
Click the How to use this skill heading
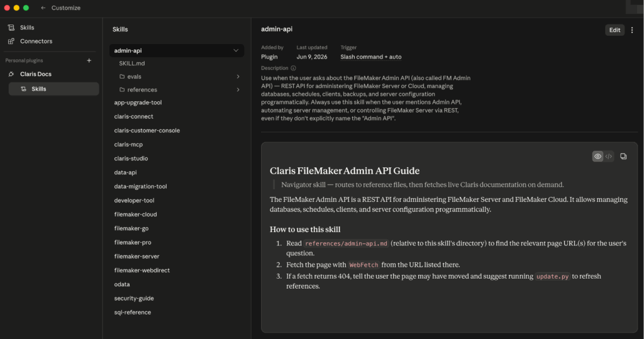(x=305, y=230)
